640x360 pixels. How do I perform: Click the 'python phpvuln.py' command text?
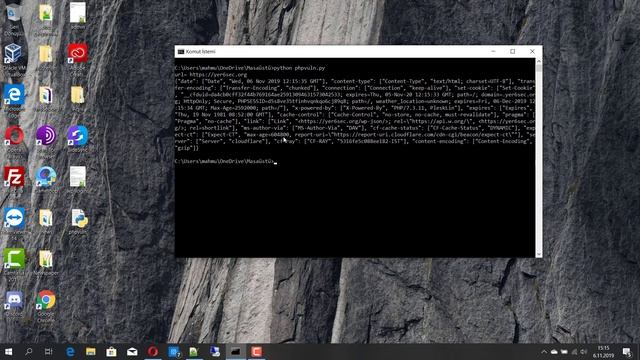click(x=299, y=68)
